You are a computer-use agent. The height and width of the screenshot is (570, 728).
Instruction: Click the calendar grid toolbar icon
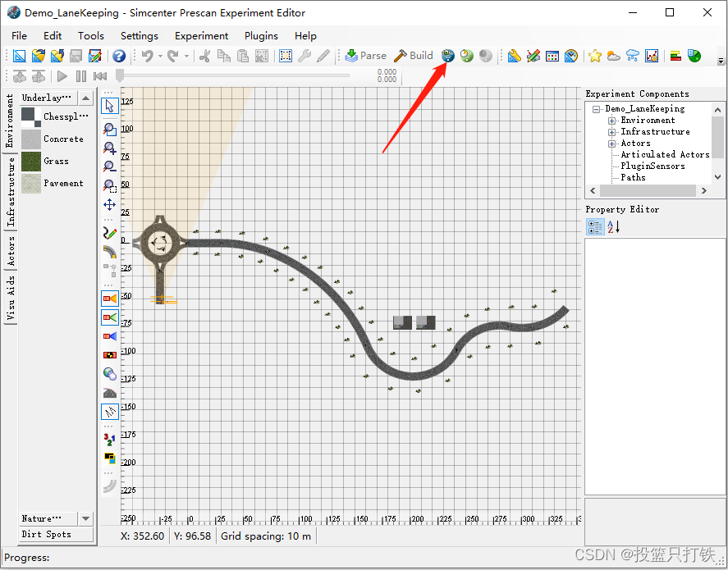[x=552, y=56]
